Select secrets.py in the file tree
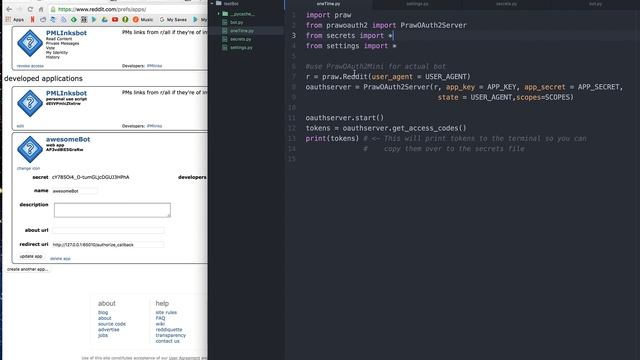The image size is (640, 360). pos(240,39)
